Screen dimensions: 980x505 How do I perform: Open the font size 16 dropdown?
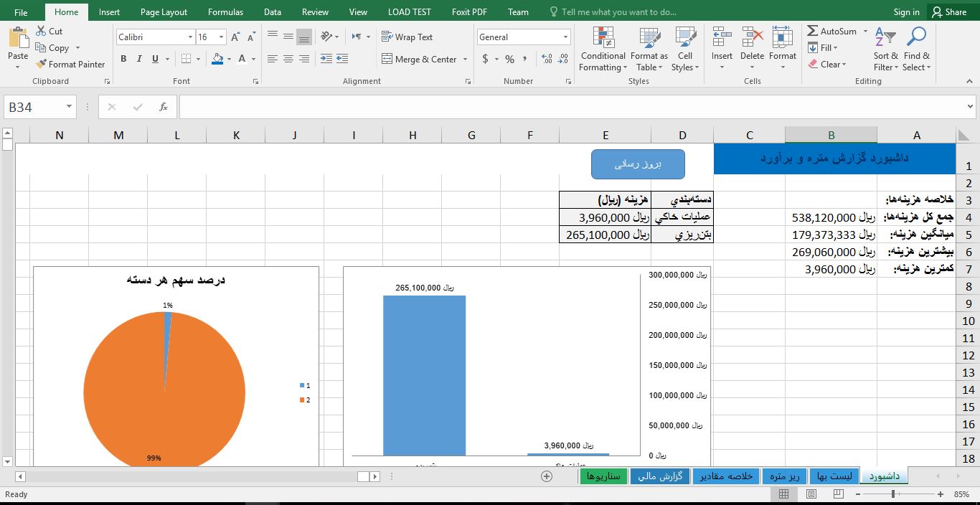pos(221,37)
